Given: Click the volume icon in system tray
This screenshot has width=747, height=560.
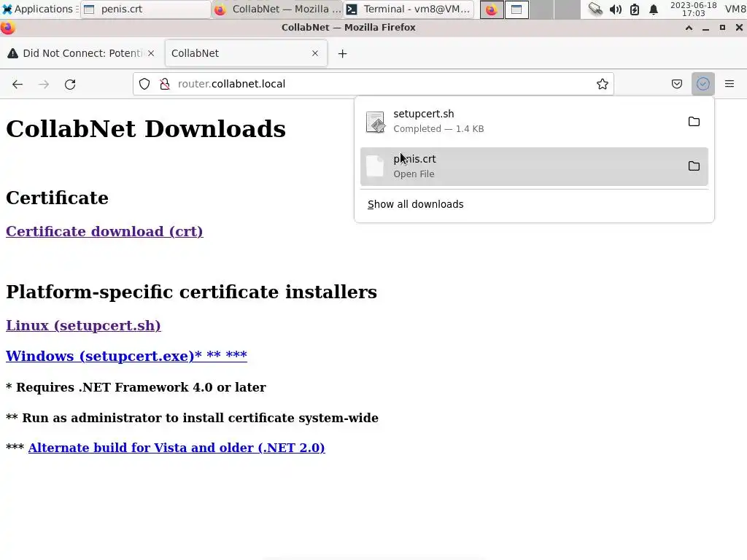Looking at the screenshot, I should [x=615, y=9].
